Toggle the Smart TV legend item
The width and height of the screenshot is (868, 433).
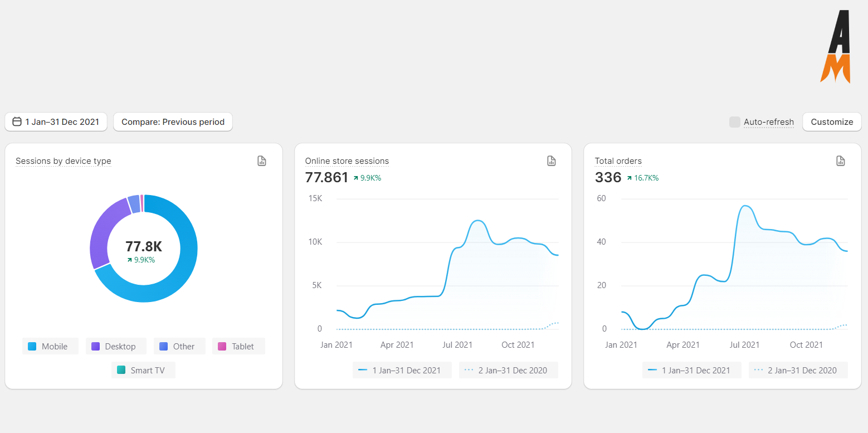tap(143, 370)
